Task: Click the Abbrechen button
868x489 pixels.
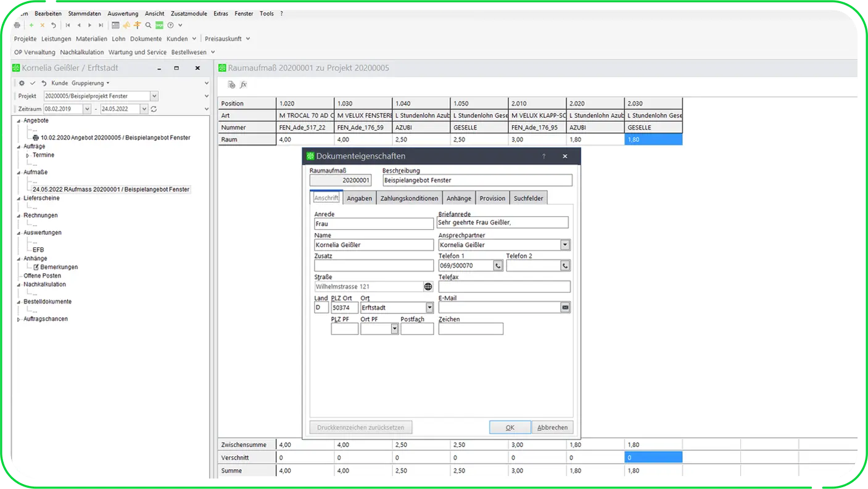Action: click(x=552, y=427)
